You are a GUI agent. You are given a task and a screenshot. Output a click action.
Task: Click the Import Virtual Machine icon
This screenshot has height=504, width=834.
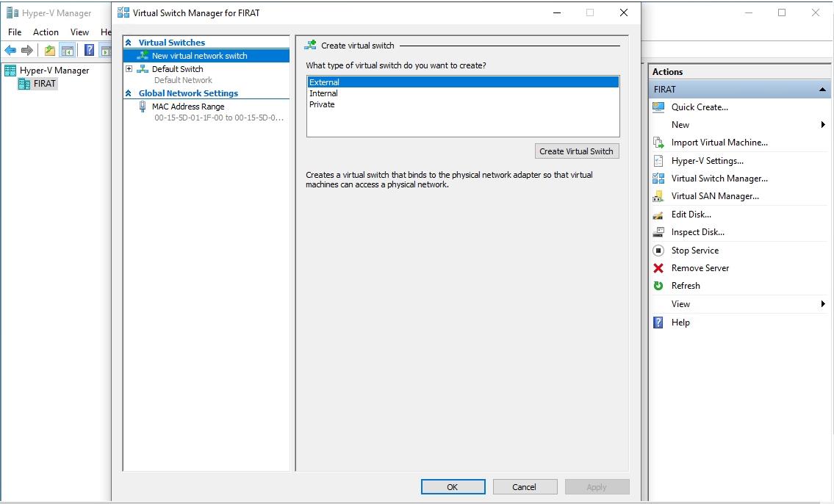[658, 143]
